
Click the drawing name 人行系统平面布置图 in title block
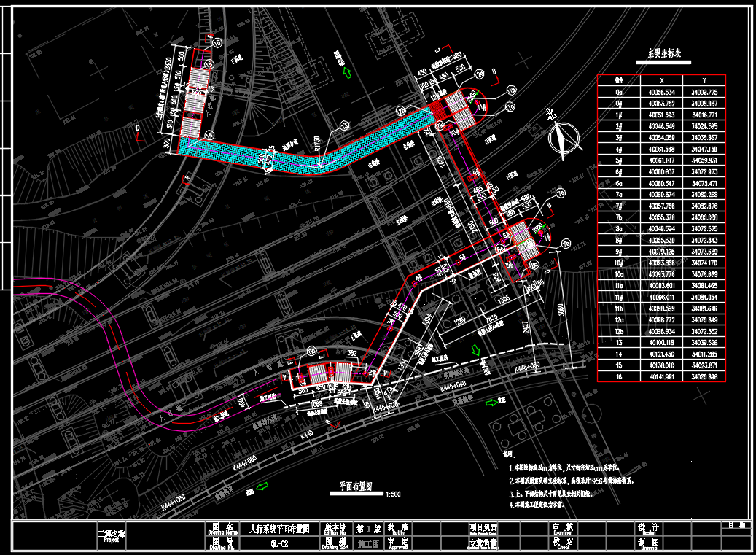(279, 529)
